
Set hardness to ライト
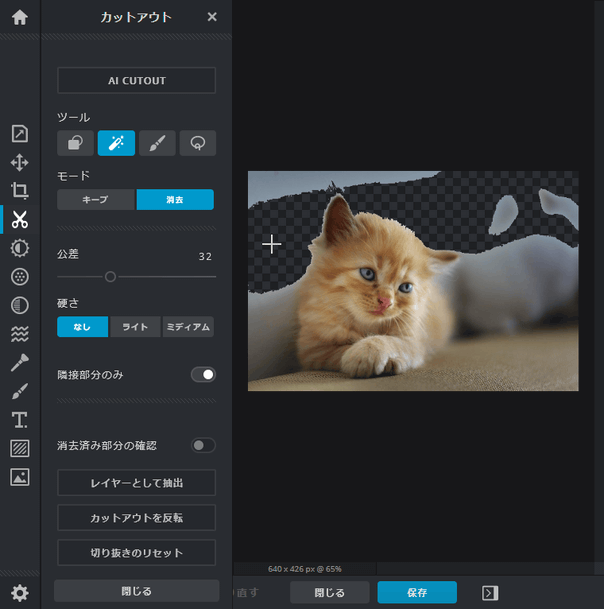[x=135, y=327]
